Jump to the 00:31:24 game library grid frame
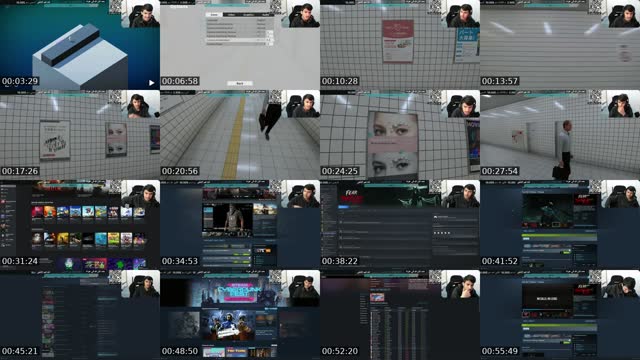This screenshot has width=640, height=360. point(80,225)
